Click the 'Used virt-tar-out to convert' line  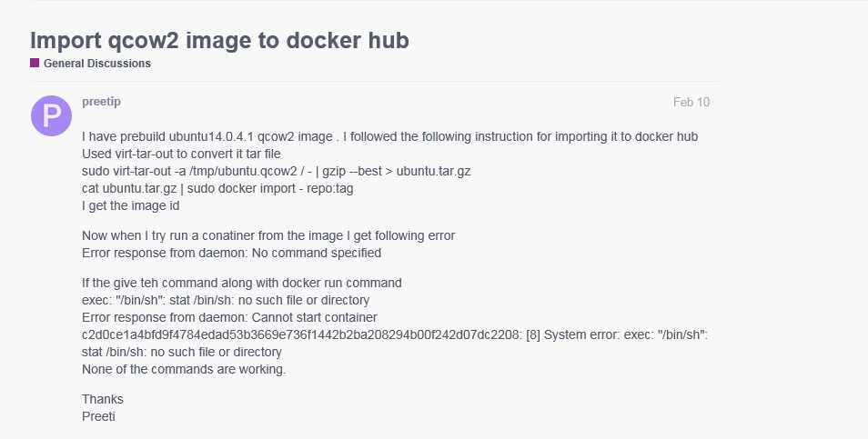[181, 154]
